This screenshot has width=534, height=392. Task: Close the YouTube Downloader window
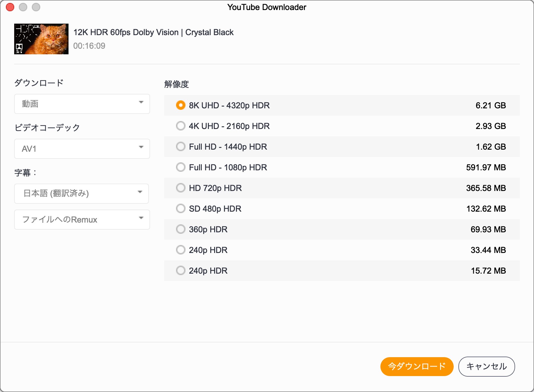point(10,7)
